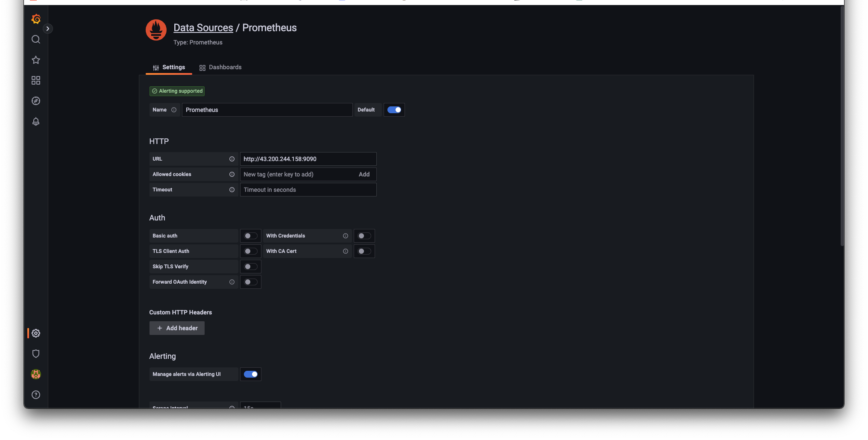Click Type: Prometheus subtitle text
This screenshot has height=440, width=868.
[198, 42]
